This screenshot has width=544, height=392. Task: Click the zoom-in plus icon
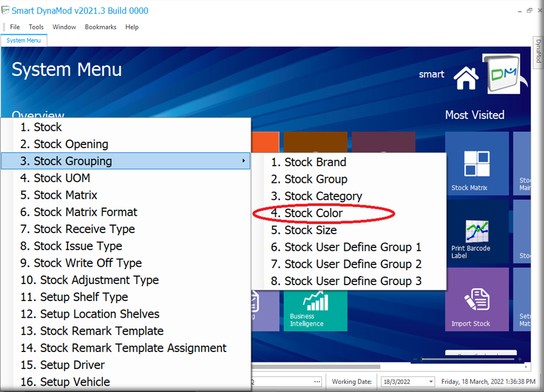(x=519, y=359)
